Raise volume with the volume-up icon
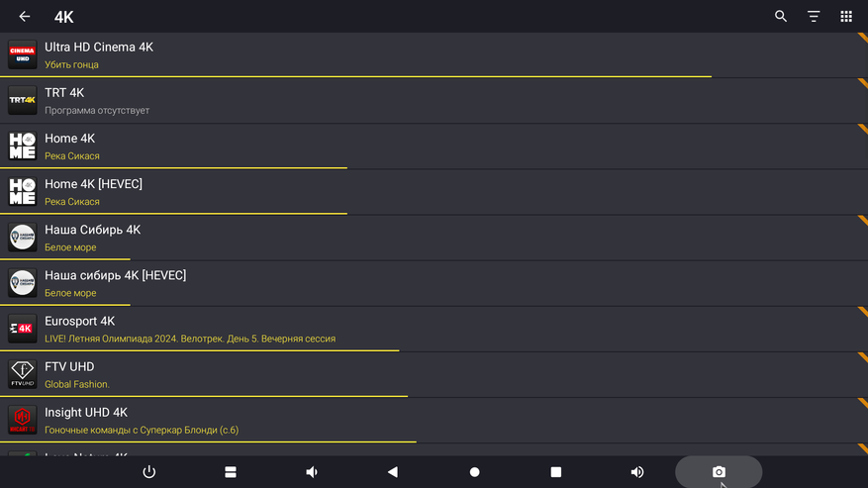The height and width of the screenshot is (488, 868). click(x=637, y=472)
